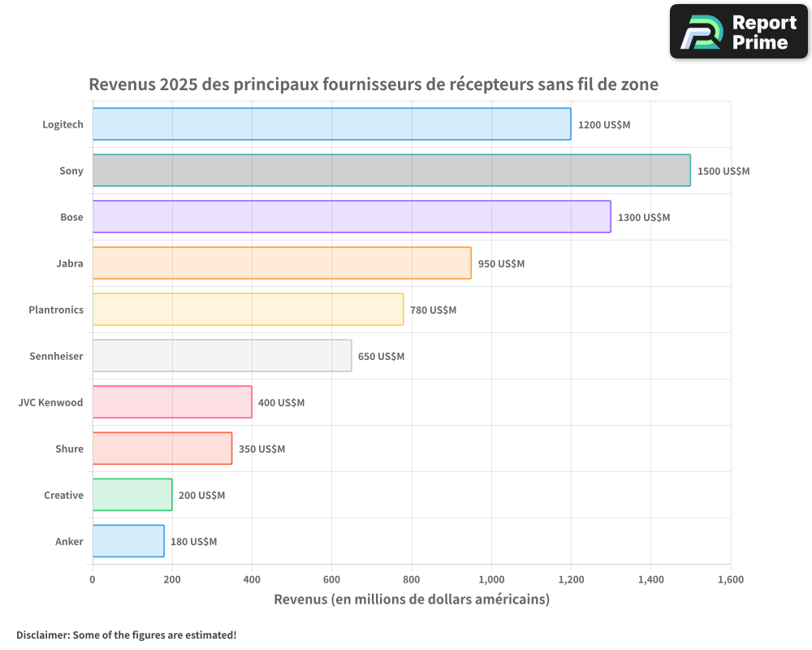Click the 1200 US$M data label
This screenshot has width=812, height=650.
coord(604,125)
